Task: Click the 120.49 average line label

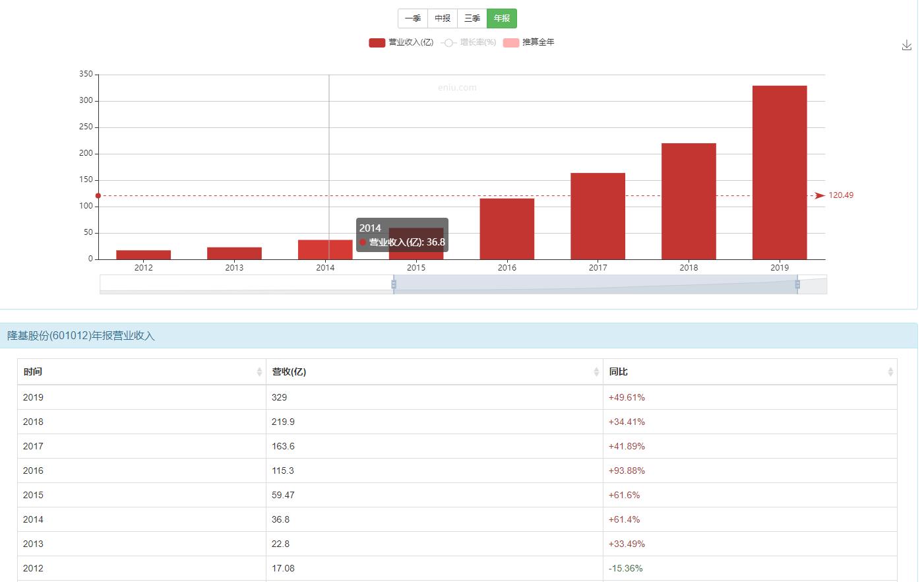Action: click(841, 195)
